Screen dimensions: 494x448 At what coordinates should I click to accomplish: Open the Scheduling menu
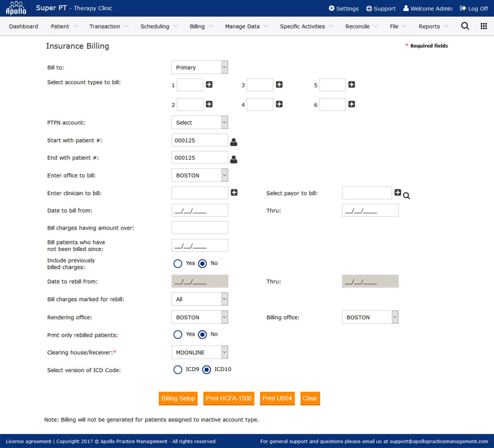159,26
